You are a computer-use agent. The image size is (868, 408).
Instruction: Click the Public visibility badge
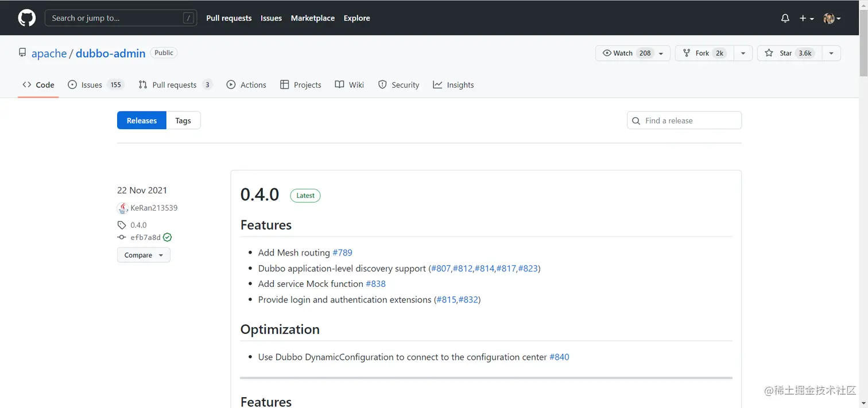(x=164, y=53)
